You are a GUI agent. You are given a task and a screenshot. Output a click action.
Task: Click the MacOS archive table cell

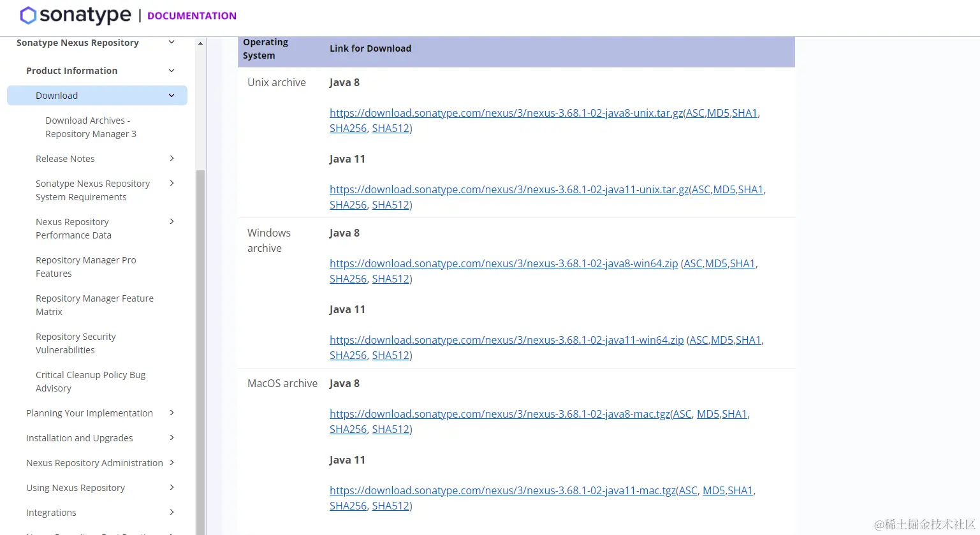point(282,383)
